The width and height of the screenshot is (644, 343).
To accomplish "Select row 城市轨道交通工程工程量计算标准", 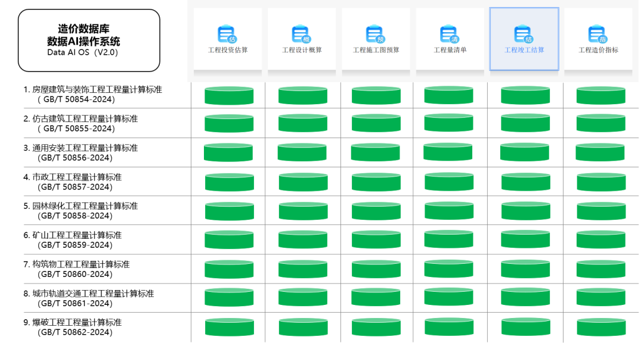I will tap(88, 298).
